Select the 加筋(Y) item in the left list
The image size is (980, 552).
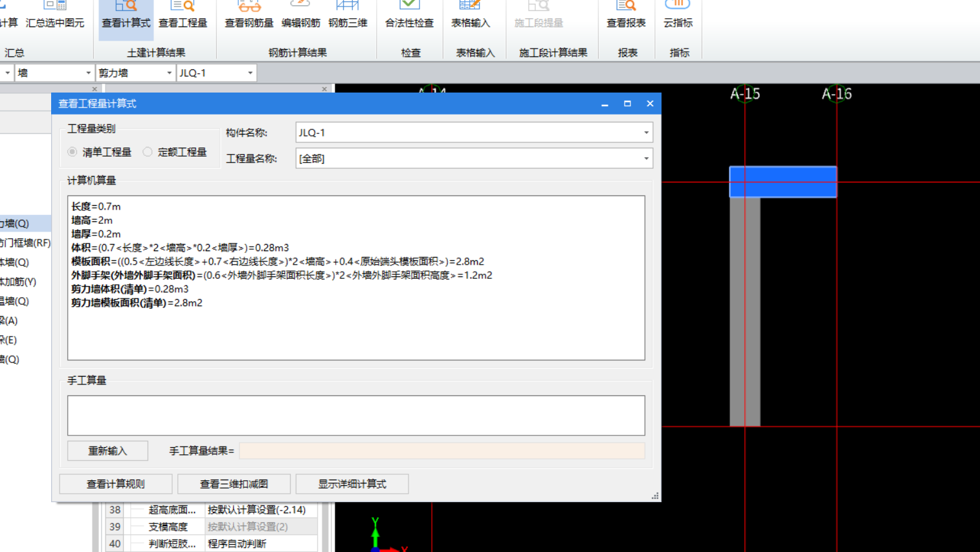pyautogui.click(x=18, y=282)
